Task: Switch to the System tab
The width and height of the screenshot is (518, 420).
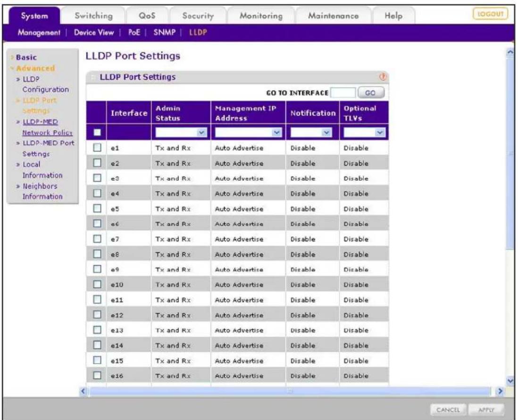Action: 34,16
